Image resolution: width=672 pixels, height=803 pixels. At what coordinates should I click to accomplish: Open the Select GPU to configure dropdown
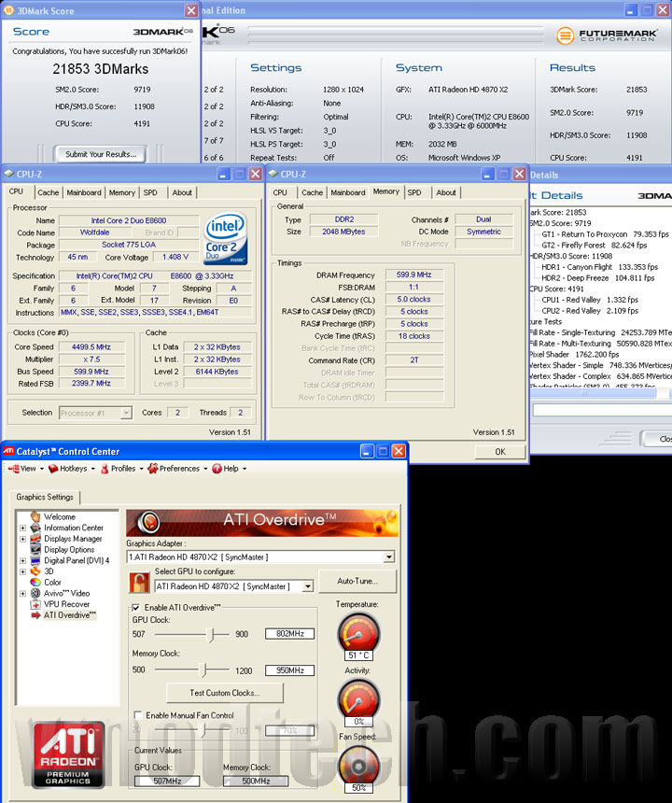pyautogui.click(x=308, y=586)
